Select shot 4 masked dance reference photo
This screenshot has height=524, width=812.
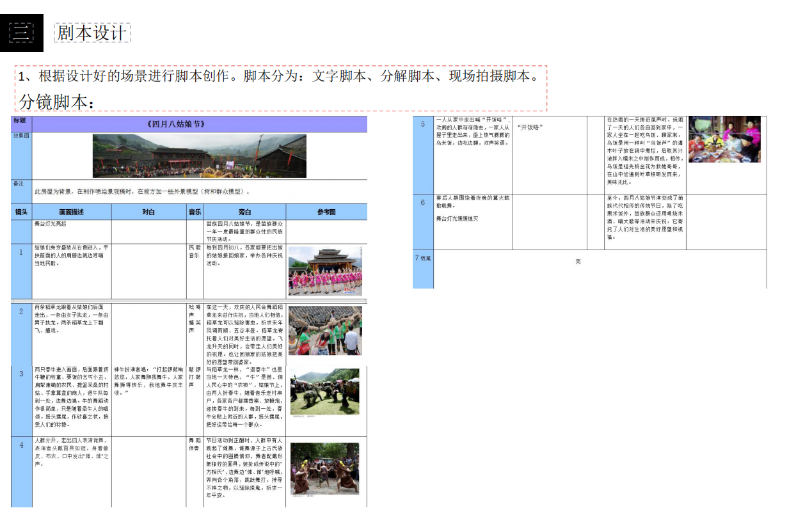[x=325, y=469]
